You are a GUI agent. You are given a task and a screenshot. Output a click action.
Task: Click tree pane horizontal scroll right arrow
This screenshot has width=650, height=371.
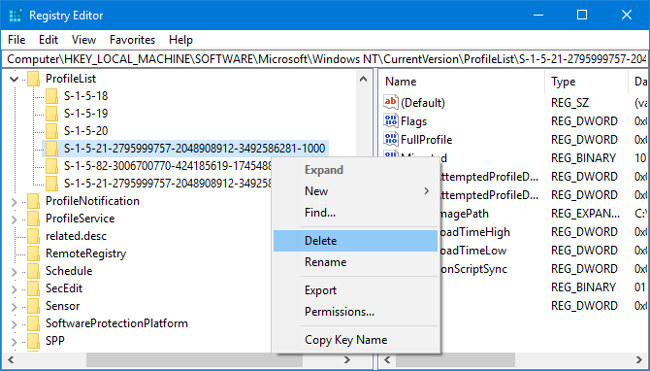(348, 360)
